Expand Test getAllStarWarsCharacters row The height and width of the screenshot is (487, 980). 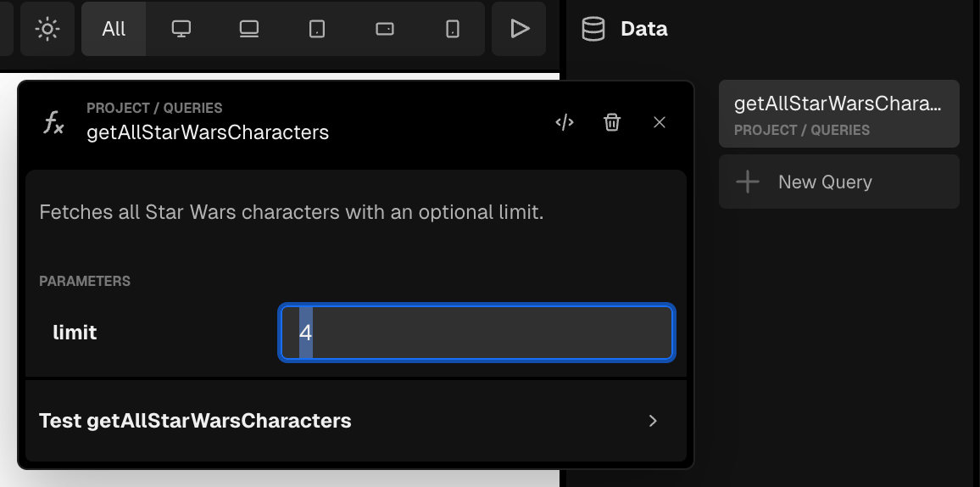(356, 421)
